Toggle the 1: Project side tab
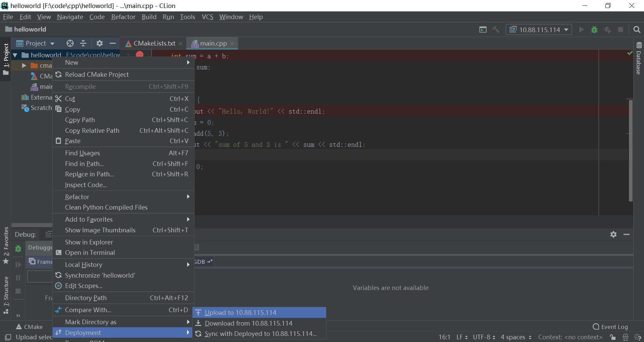This screenshot has height=342, width=644. click(x=6, y=59)
